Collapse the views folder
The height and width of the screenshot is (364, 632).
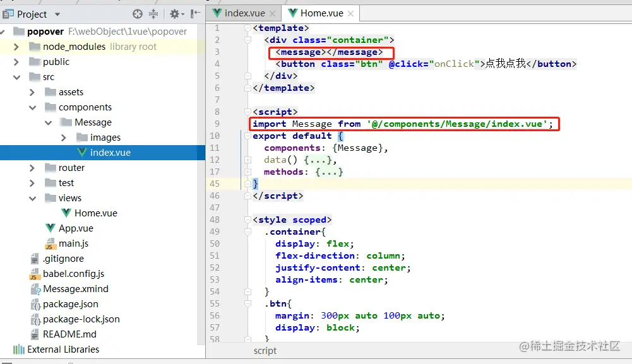tap(33, 198)
